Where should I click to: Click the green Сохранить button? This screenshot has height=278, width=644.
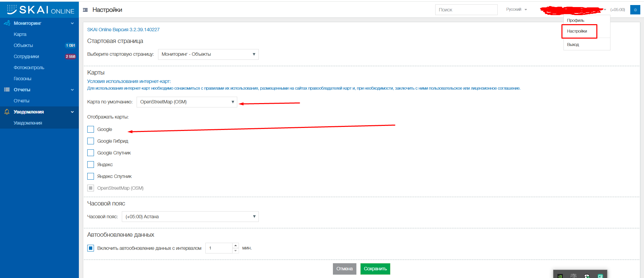(375, 269)
